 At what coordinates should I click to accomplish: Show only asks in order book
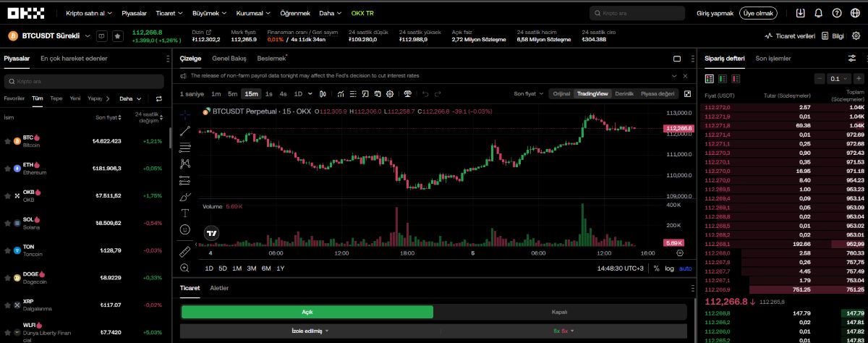coord(734,78)
